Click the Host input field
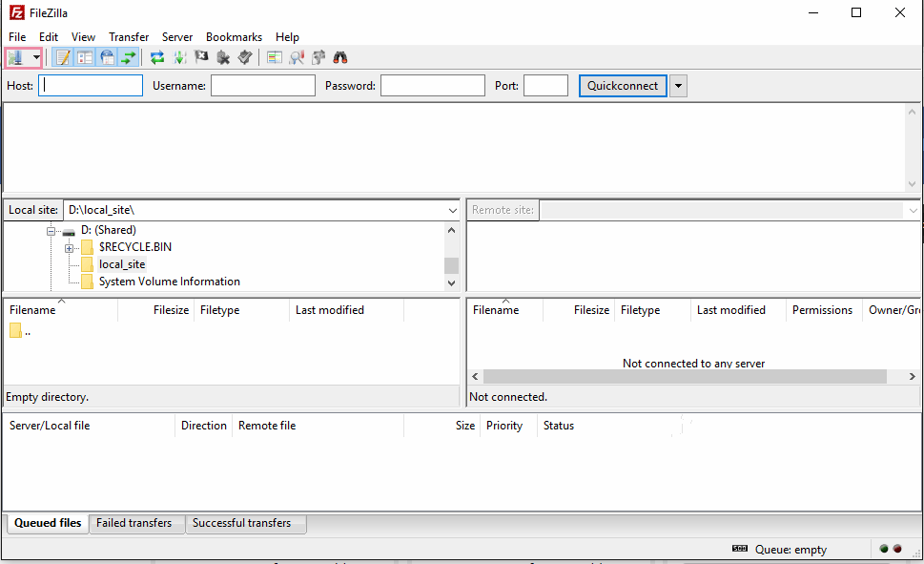 91,86
